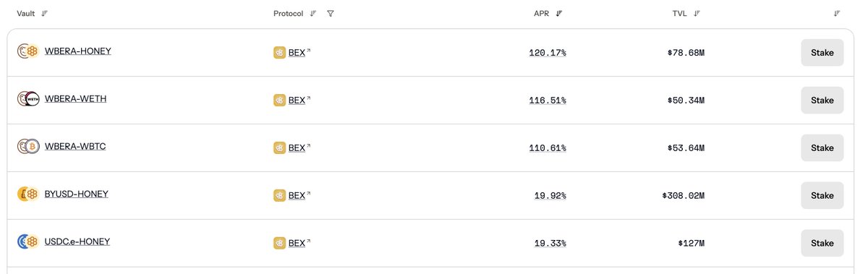Click the sort icon above the Stake buttons
Viewport: 868px width, 274px height.
(837, 14)
